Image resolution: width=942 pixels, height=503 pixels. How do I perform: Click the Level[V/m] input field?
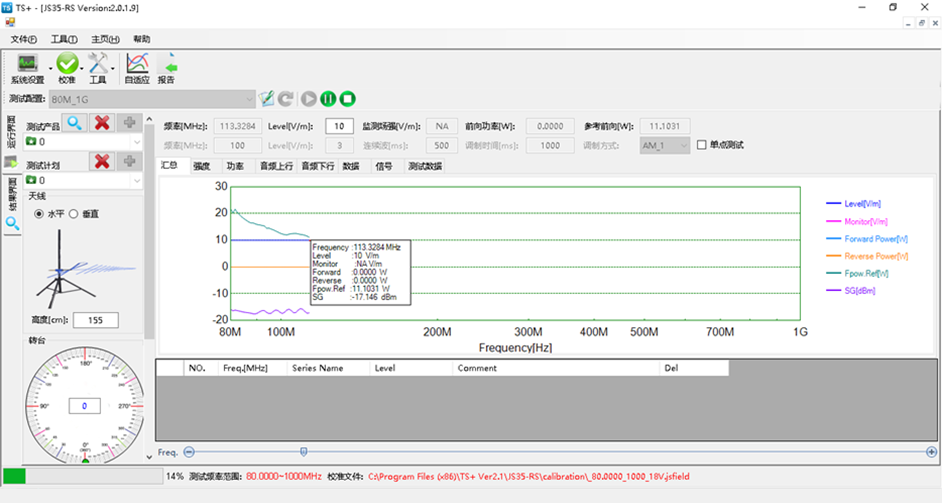[x=340, y=126]
